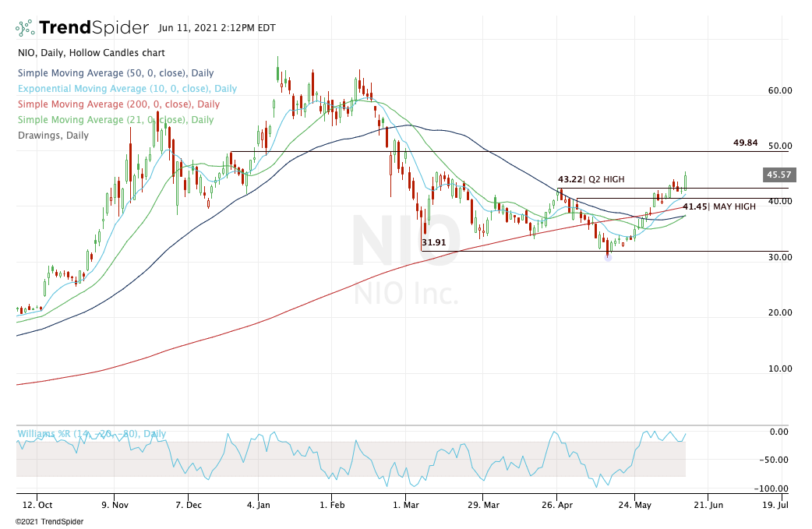Click the purple low marker circle near 30.00
Viewport: 812px width, 529px height.
click(608, 258)
